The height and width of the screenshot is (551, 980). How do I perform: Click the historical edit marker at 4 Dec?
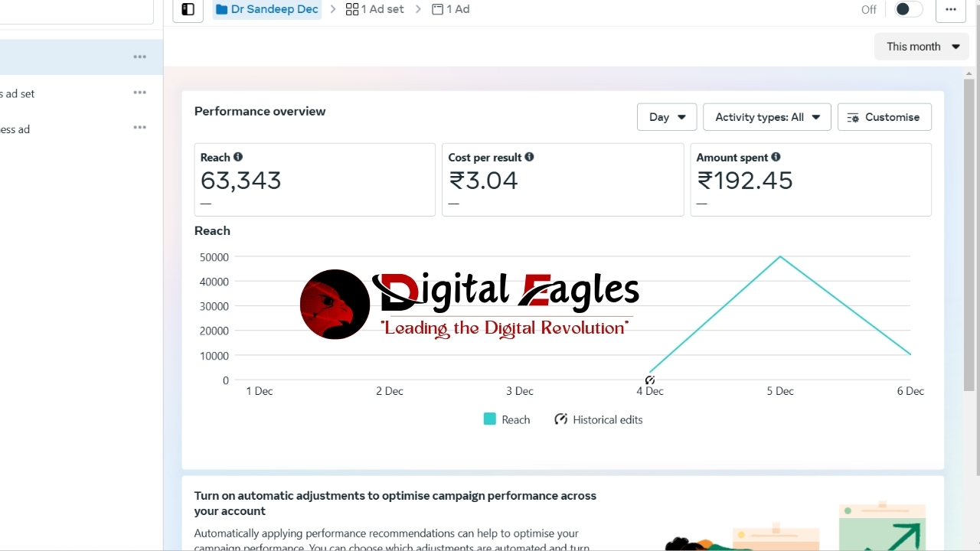[650, 380]
